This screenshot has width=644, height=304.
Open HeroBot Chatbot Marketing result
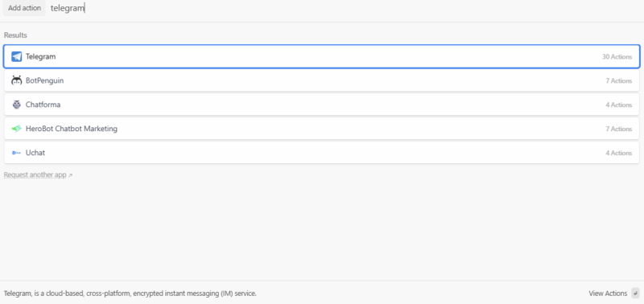(x=321, y=129)
